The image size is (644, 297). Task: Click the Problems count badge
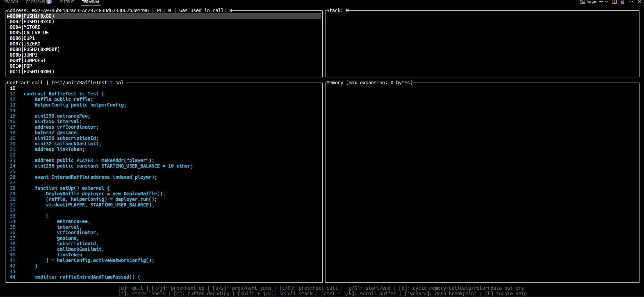(49, 2)
